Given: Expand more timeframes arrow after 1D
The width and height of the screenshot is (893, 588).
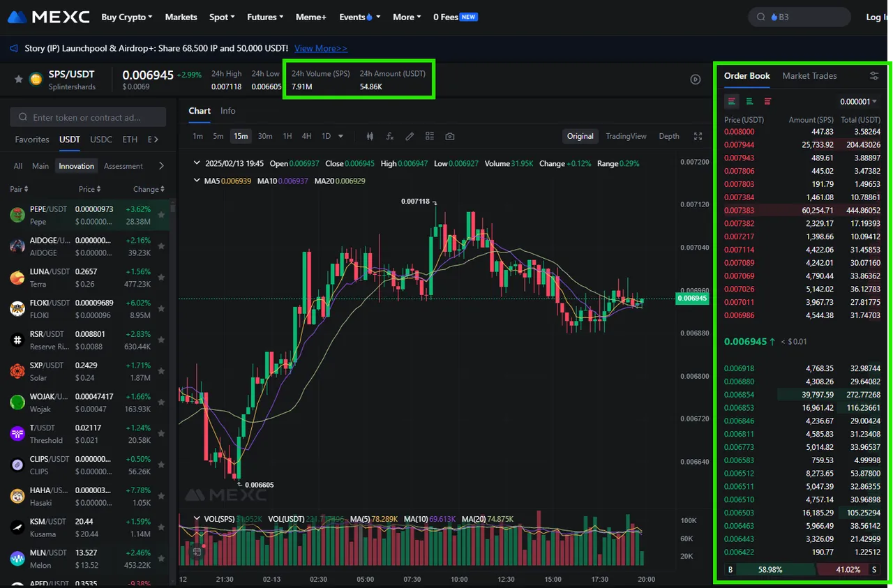Looking at the screenshot, I should (340, 137).
